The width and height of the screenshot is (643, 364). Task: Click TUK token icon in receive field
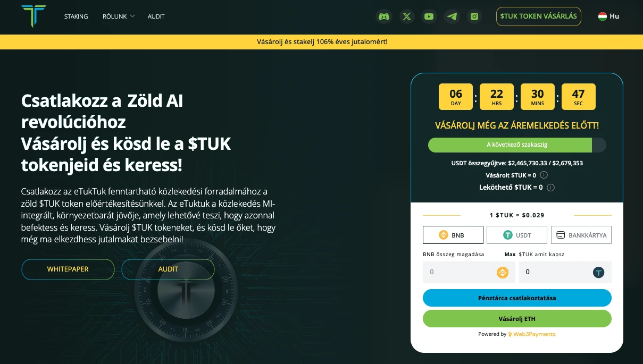point(599,273)
